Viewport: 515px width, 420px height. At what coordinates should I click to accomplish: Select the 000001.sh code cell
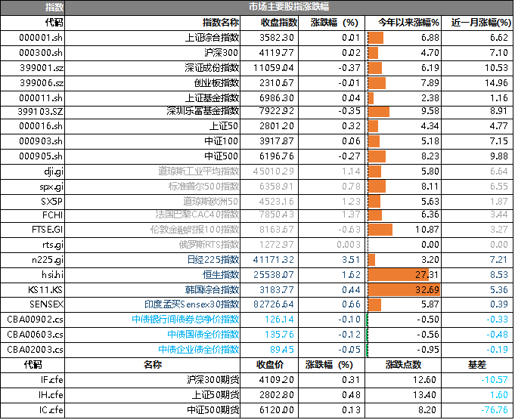point(33,38)
